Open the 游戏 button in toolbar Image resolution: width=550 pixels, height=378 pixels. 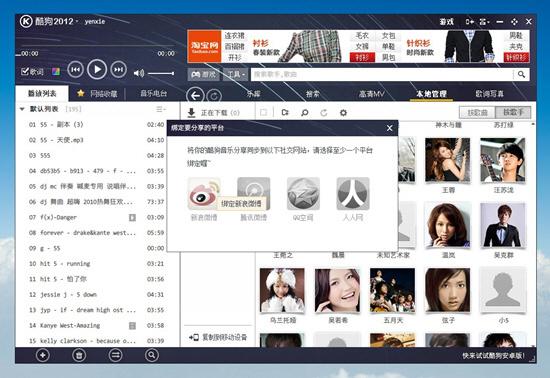pos(203,74)
